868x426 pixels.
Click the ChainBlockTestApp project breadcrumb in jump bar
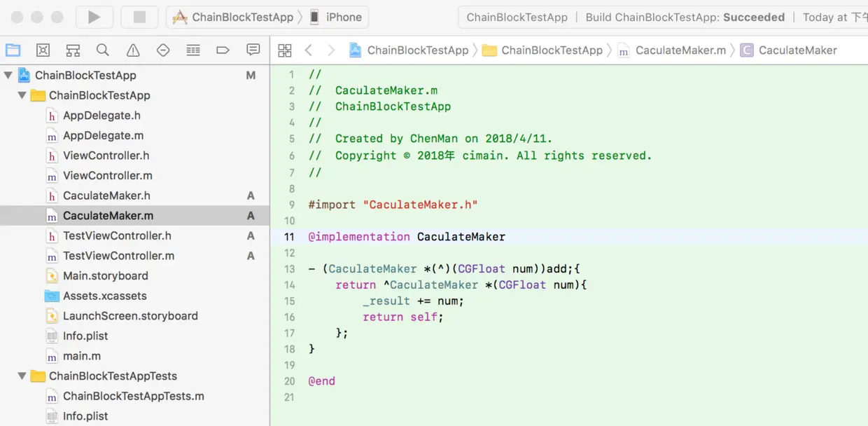click(409, 50)
